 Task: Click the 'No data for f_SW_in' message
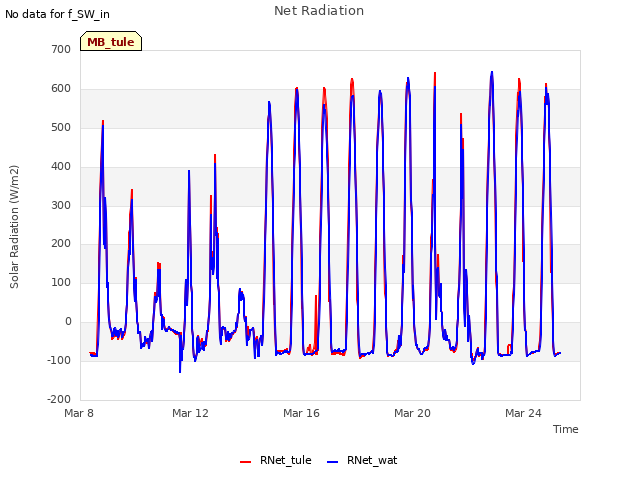(x=57, y=14)
